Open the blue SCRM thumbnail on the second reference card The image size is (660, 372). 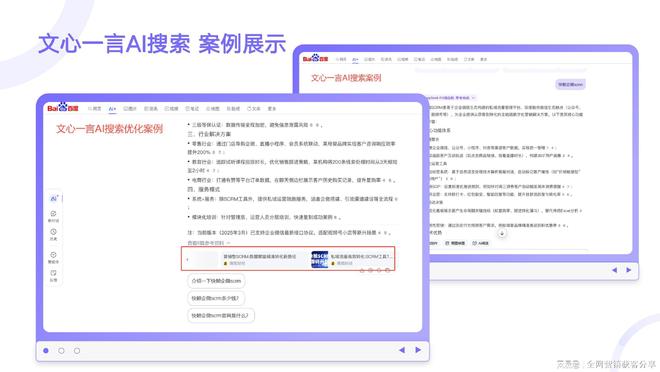point(319,259)
